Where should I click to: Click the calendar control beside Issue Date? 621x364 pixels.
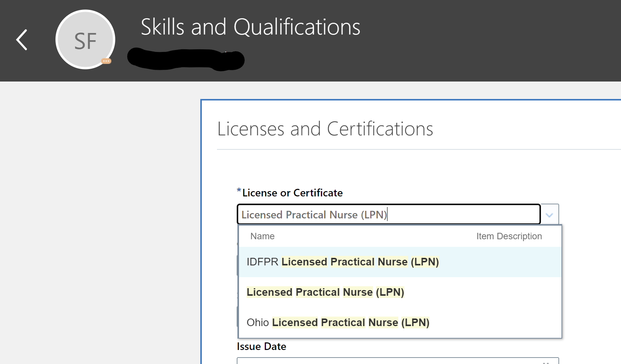point(547,361)
